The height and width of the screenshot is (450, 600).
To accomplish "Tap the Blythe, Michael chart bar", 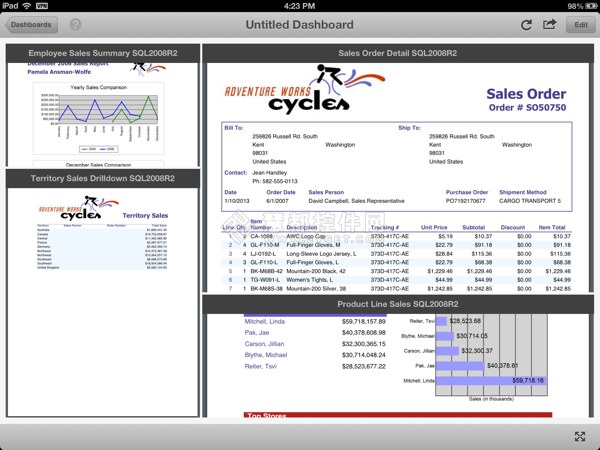I will [x=445, y=336].
